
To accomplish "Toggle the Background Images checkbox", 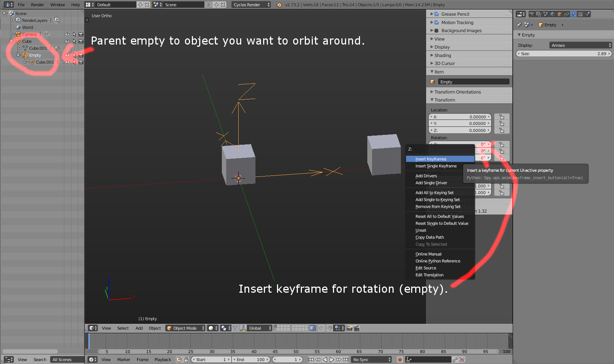I will (x=436, y=31).
